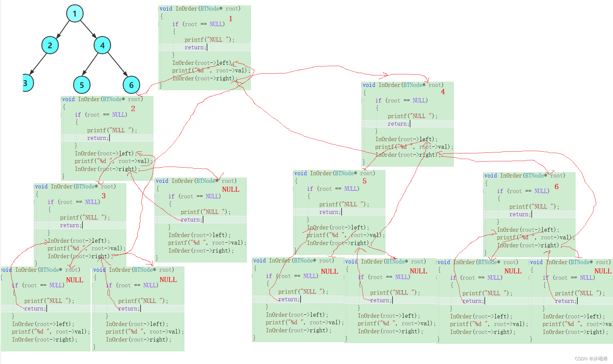Click 'printf("%d ", root->val);' in block 5
Image resolution: width=613 pixels, height=364 pixels.
[346, 235]
